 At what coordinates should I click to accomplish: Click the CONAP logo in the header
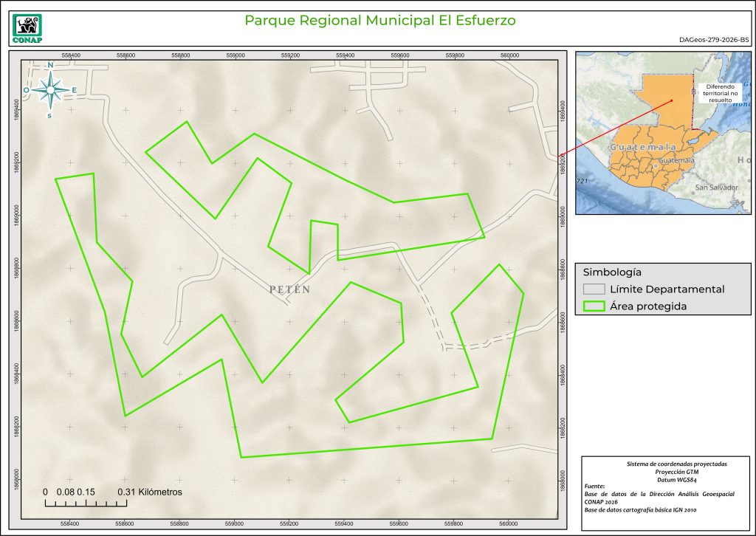coord(27,28)
